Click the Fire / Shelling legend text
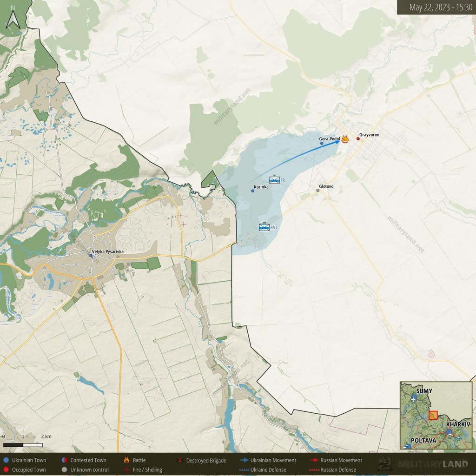 147,469
